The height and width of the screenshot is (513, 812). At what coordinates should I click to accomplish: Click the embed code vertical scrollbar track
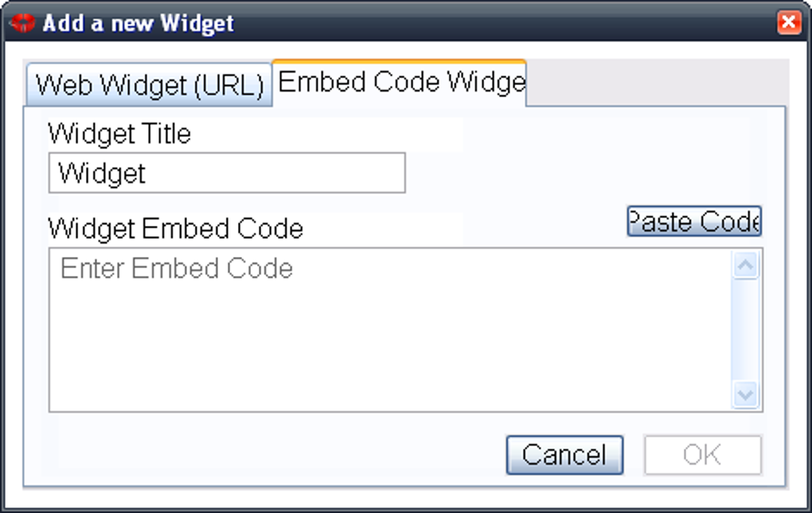pos(745,330)
